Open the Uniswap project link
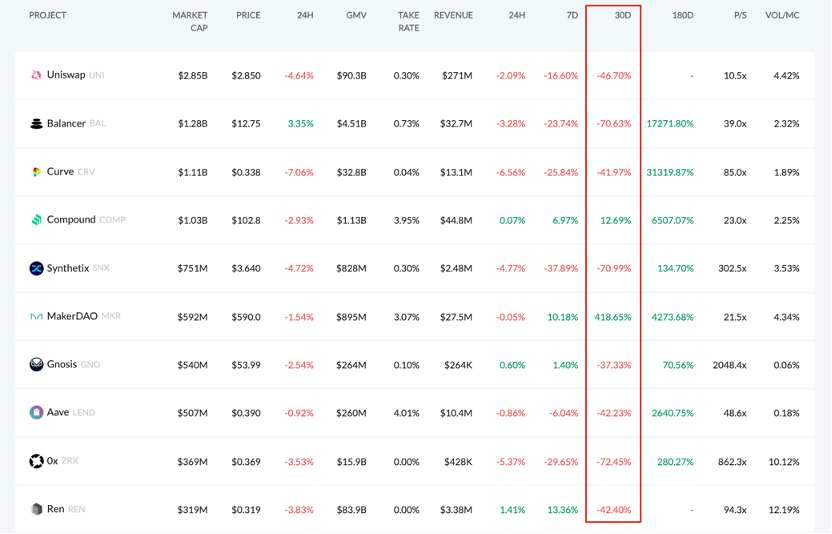The width and height of the screenshot is (832, 534). pos(67,75)
